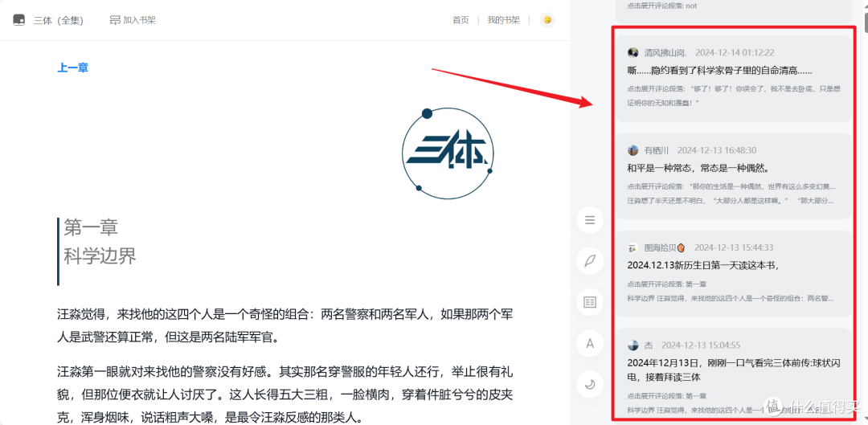868x425 pixels.
Task: Click the 三体 circular logo image
Action: pos(448,153)
